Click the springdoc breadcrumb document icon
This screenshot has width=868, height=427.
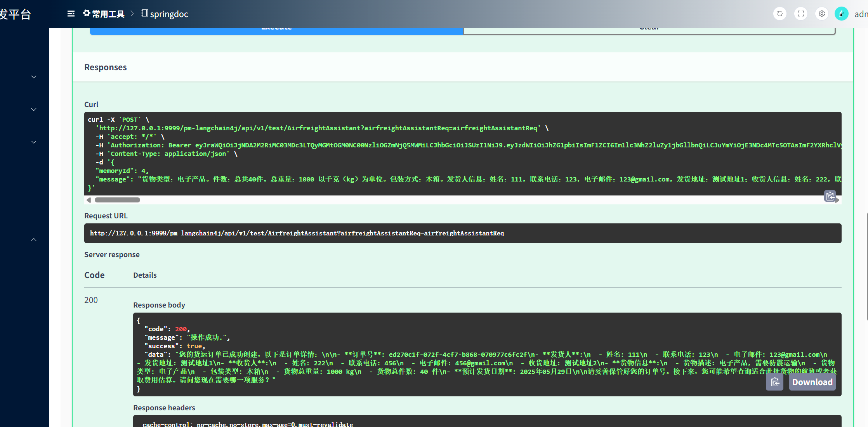[x=144, y=13]
